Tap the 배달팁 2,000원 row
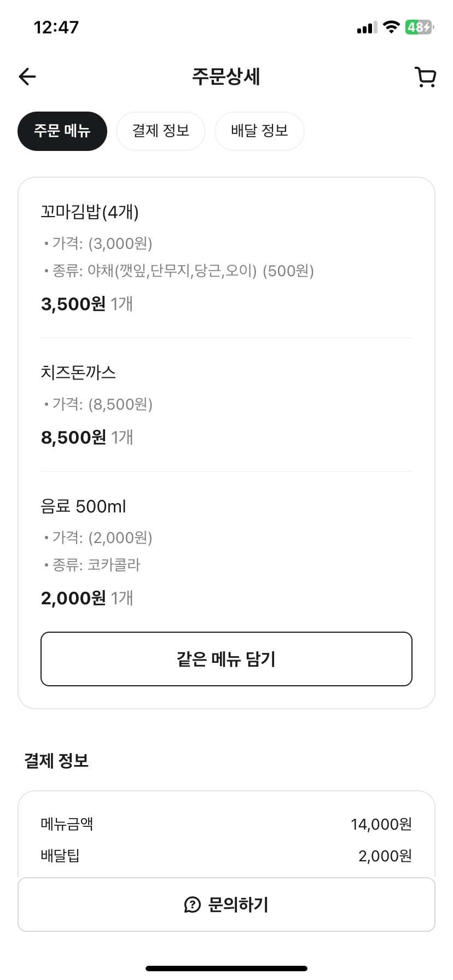Image resolution: width=453 pixels, height=980 pixels. click(226, 856)
